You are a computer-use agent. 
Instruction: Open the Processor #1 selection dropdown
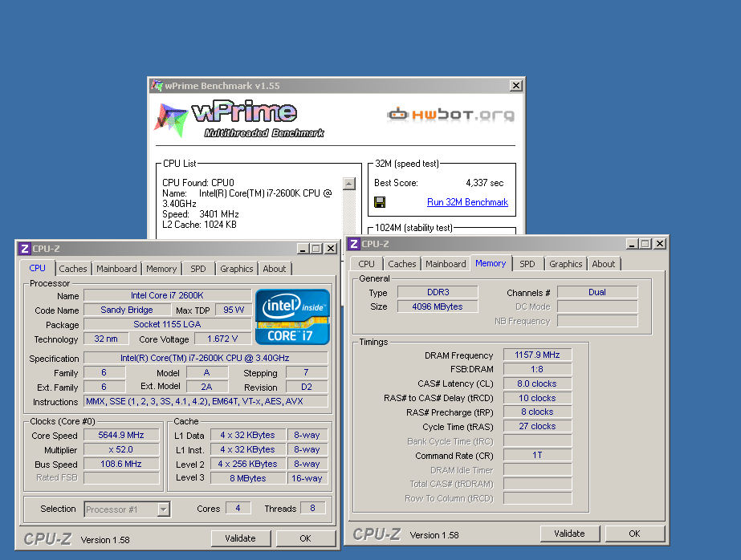(164, 509)
